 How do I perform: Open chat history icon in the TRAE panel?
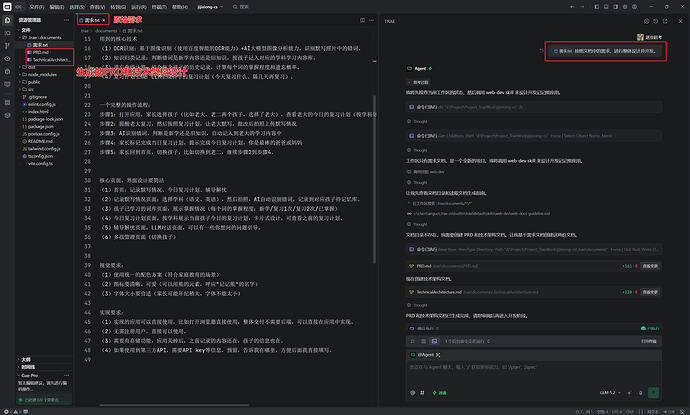click(x=656, y=21)
